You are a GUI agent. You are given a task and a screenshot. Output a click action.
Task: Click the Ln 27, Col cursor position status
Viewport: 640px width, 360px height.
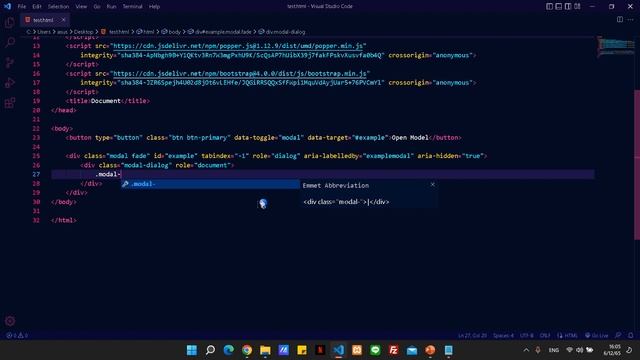472,336
